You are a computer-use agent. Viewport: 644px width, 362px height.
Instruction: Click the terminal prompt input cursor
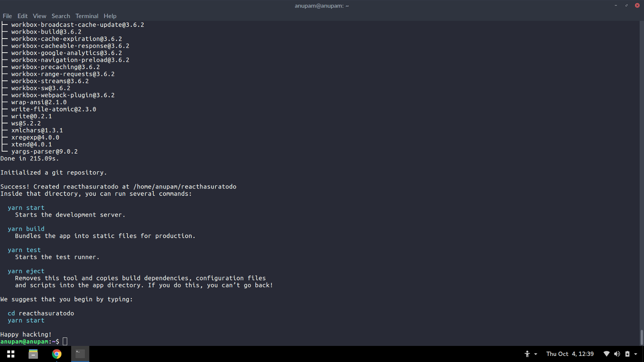tap(65, 341)
